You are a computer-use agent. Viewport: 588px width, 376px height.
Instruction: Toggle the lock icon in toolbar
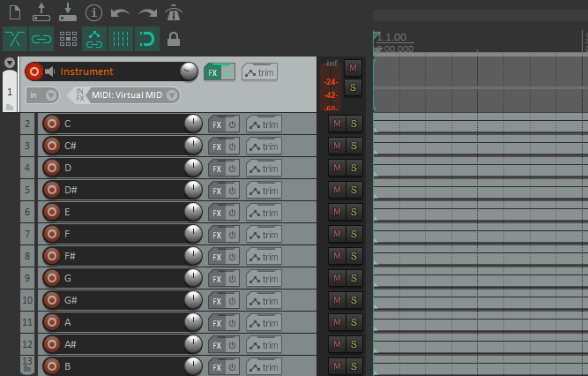tap(173, 39)
